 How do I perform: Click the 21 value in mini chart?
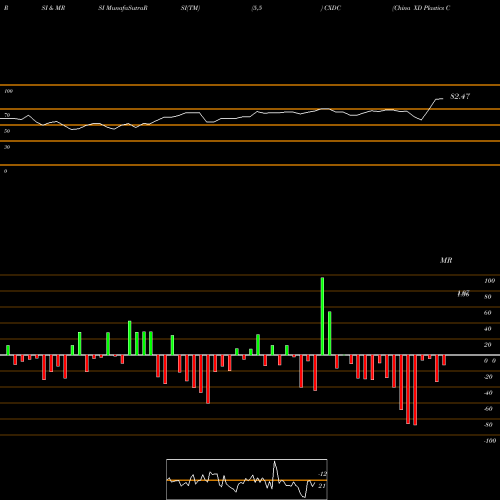(x=322, y=486)
